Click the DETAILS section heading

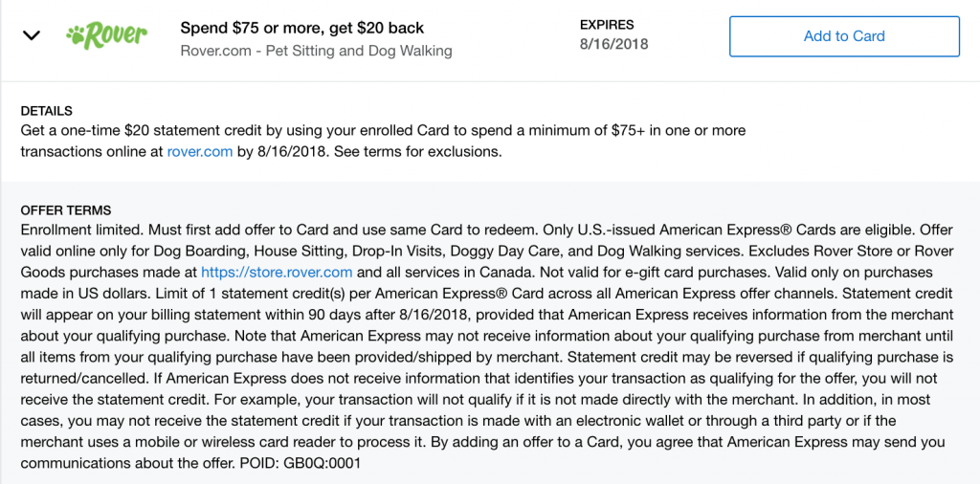coord(46,111)
